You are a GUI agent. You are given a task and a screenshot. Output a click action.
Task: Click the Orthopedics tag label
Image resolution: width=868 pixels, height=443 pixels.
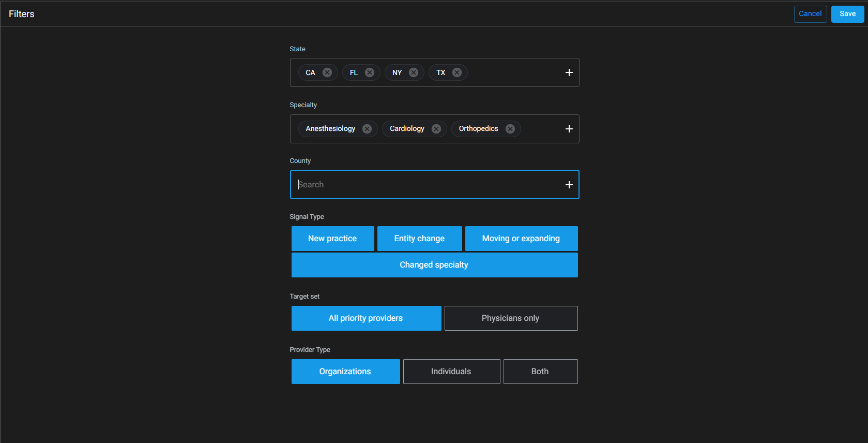coord(478,129)
